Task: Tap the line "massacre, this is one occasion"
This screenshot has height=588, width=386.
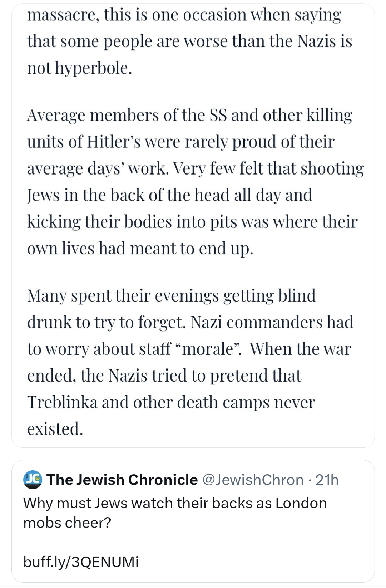Action: 184,15
